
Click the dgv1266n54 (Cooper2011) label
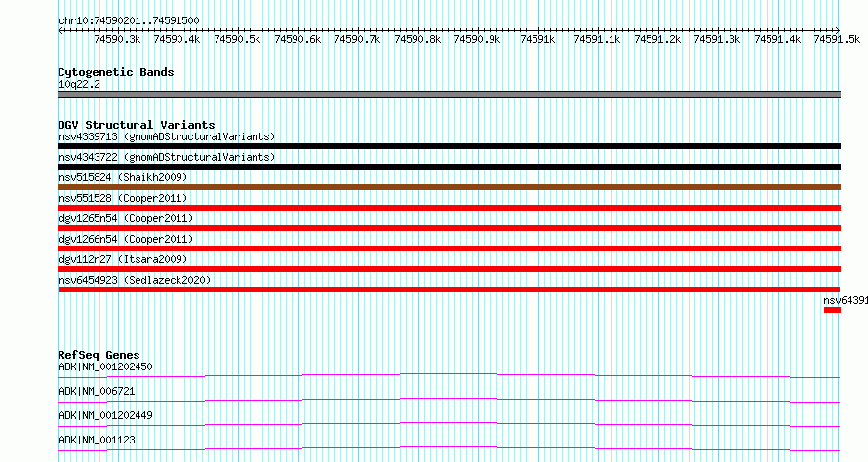coord(126,239)
